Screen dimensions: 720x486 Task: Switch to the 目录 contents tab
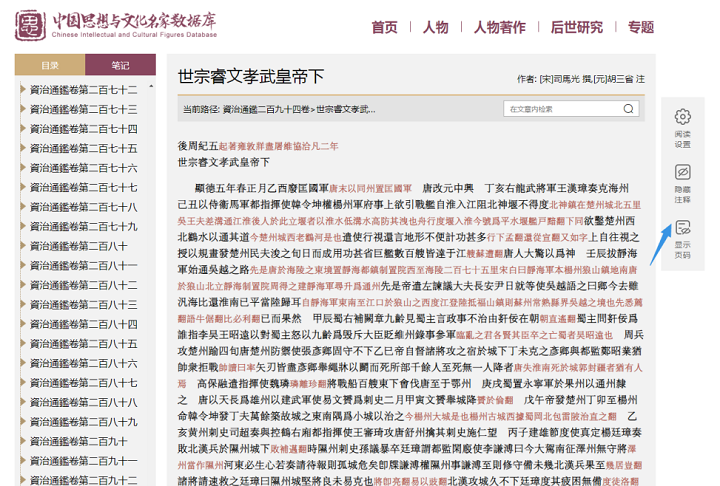(49, 65)
